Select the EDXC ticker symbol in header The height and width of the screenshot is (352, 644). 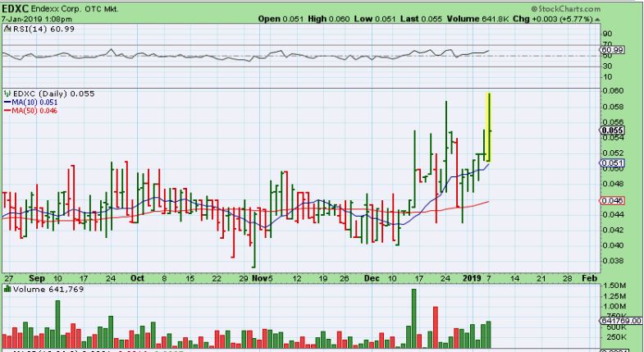pyautogui.click(x=16, y=8)
